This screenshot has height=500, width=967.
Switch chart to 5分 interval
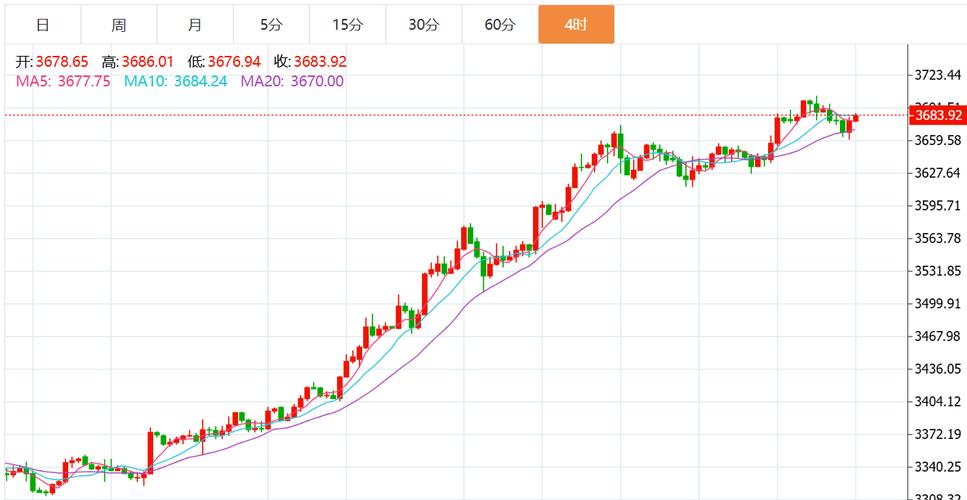(271, 25)
